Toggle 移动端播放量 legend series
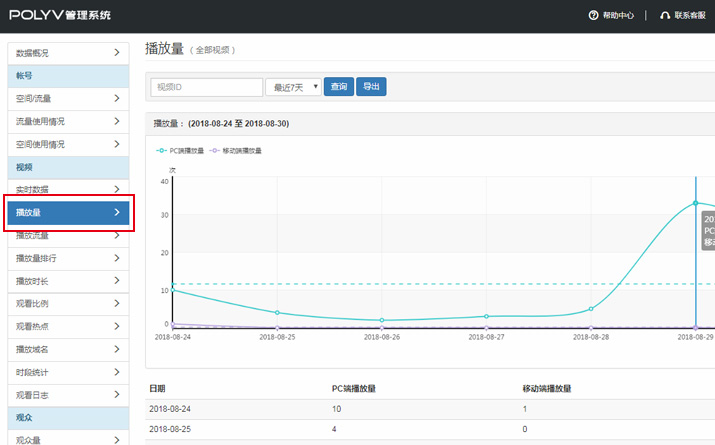Image resolution: width=715 pixels, height=445 pixels. point(236,151)
